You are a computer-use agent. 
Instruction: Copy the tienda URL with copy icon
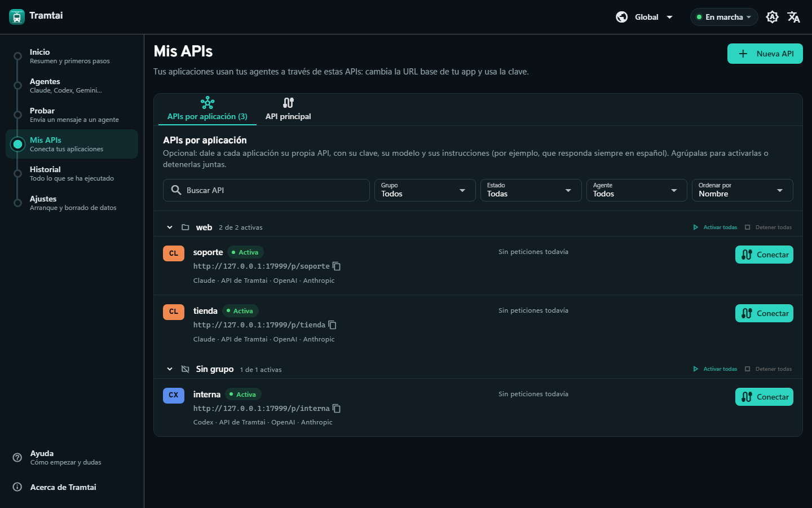(x=332, y=325)
